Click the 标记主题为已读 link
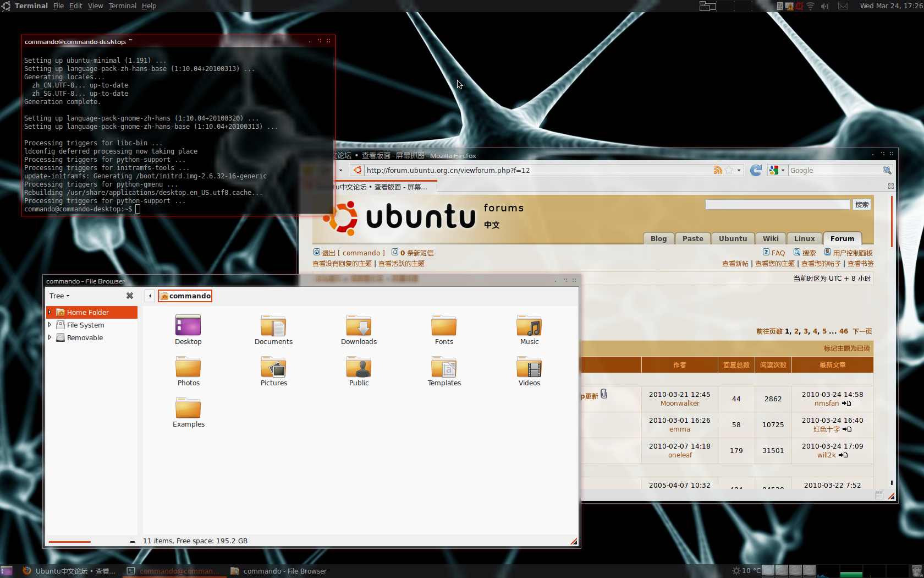Screen dimensions: 924x578 (847, 348)
